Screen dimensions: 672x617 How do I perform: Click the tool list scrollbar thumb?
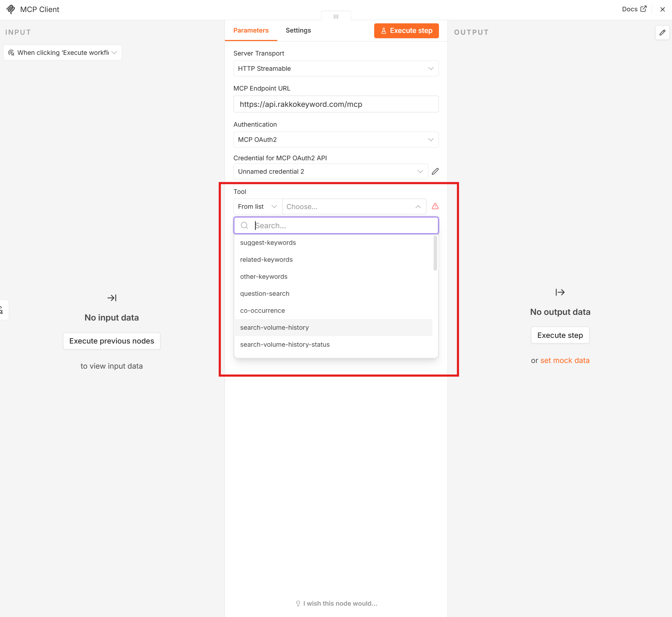pos(435,253)
